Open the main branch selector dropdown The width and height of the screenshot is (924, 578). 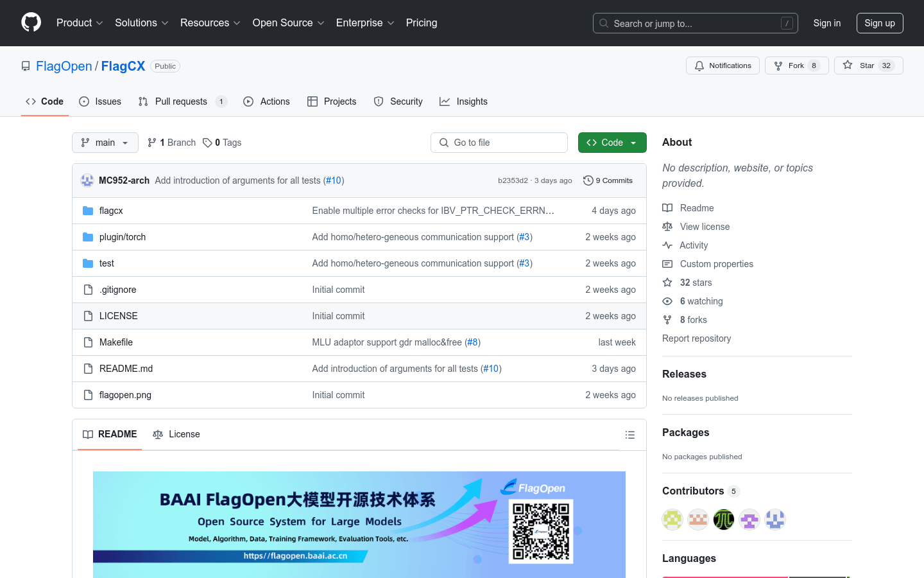105,143
